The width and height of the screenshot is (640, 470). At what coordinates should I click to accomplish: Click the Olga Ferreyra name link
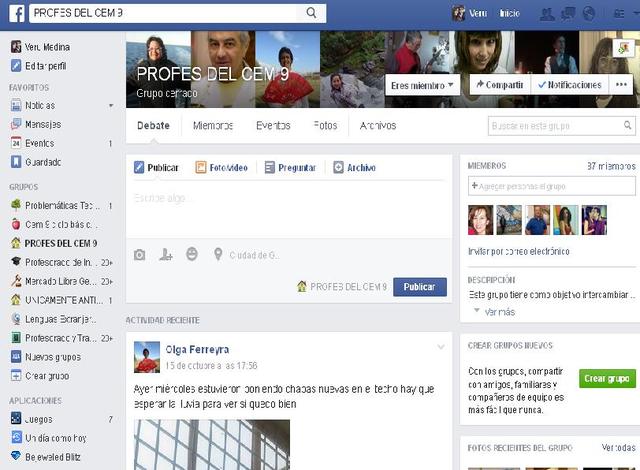[x=197, y=350]
